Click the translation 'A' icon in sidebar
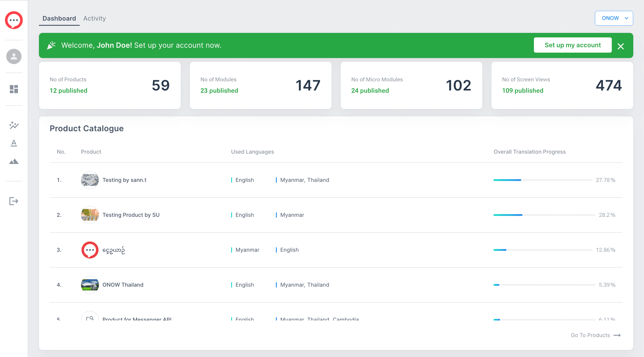The width and height of the screenshot is (644, 357). [x=14, y=143]
